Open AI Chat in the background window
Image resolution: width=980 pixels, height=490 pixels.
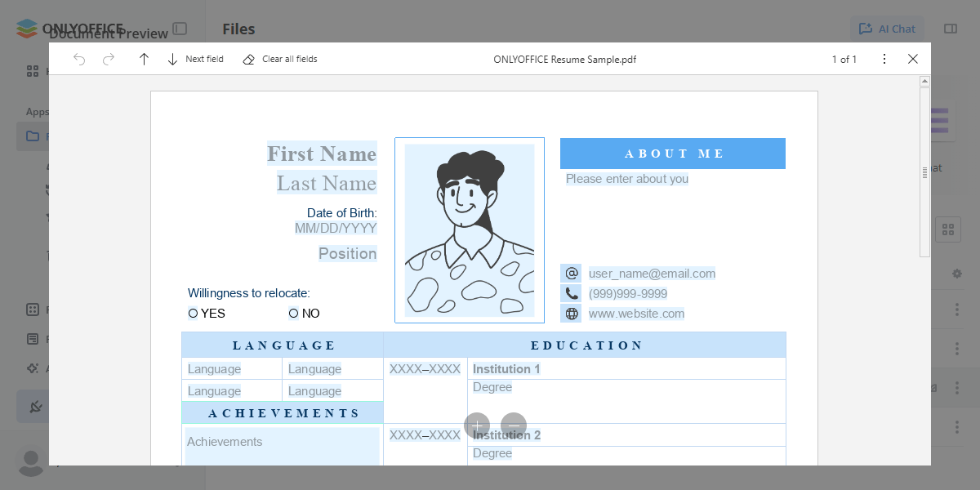[888, 29]
